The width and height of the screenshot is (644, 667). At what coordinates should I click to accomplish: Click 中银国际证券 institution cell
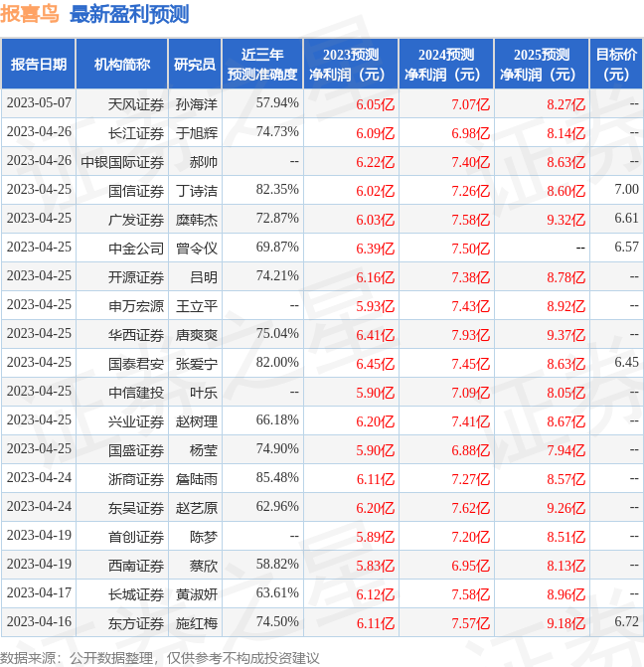122,162
